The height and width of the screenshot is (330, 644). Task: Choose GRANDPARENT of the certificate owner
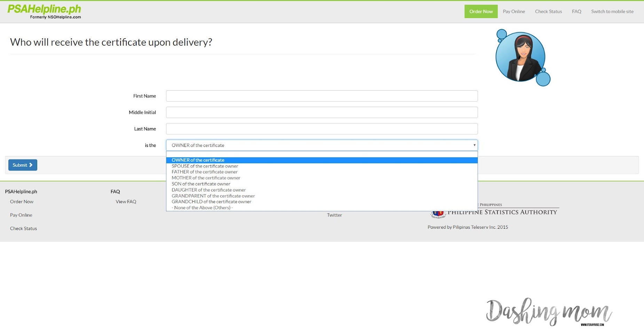[322, 196]
